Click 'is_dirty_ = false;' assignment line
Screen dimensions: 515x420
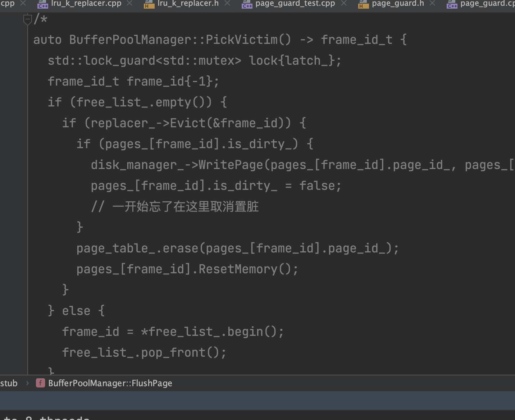216,186
